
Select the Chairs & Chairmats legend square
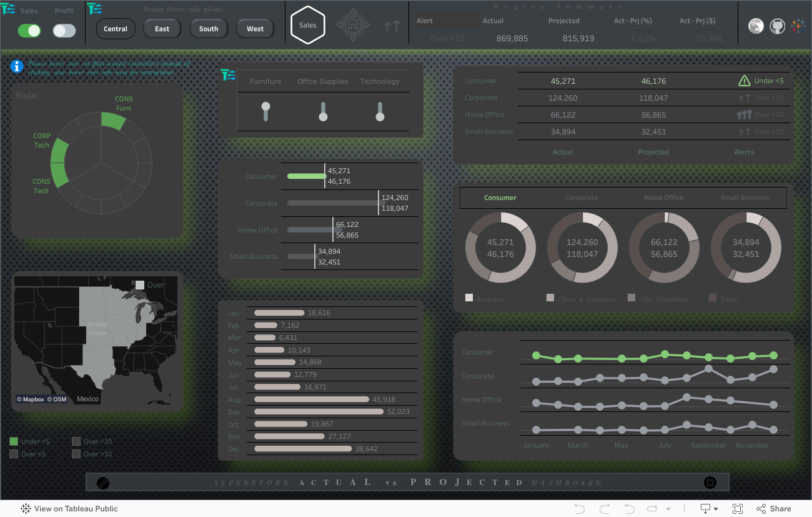(550, 298)
